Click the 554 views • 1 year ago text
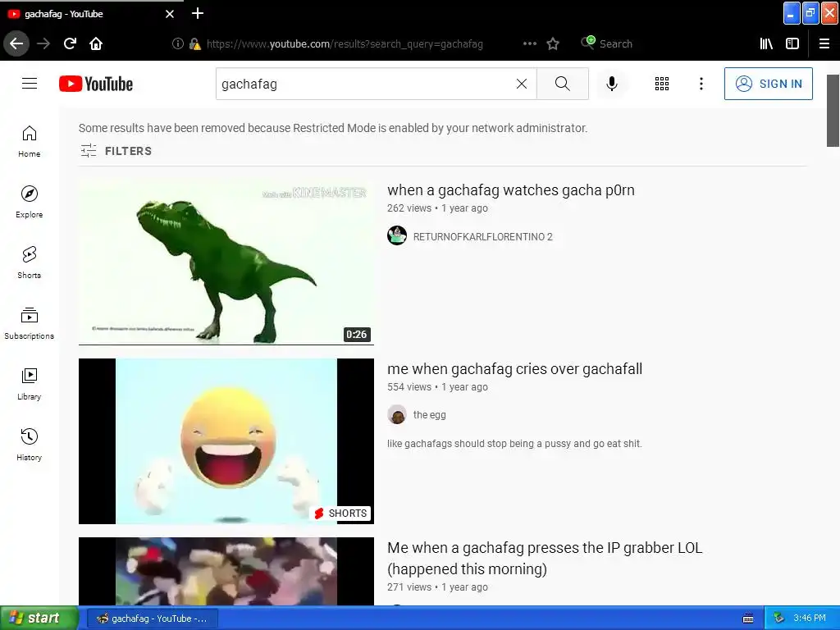Image resolution: width=840 pixels, height=630 pixels. click(x=437, y=387)
